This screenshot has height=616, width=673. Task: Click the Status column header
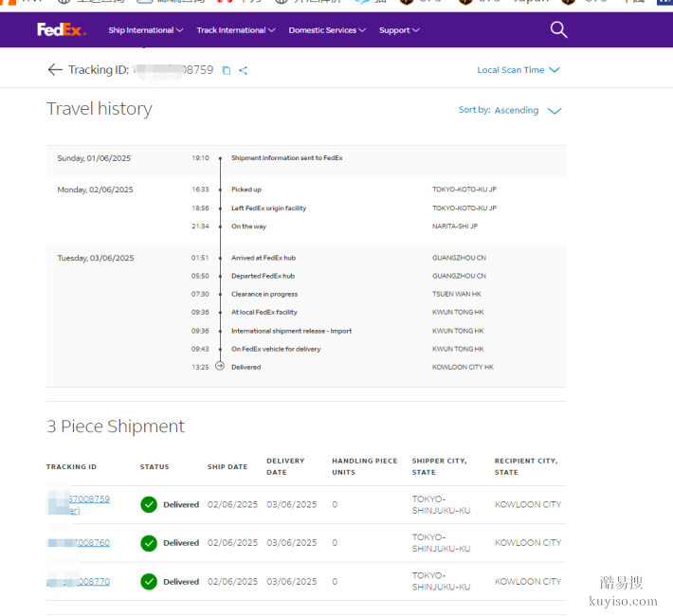pyautogui.click(x=155, y=466)
